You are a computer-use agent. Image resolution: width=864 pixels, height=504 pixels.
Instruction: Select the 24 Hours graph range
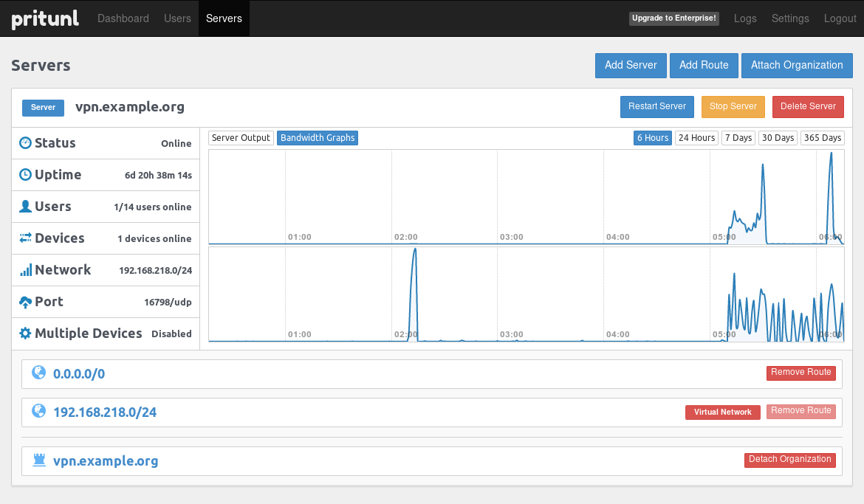pos(696,138)
